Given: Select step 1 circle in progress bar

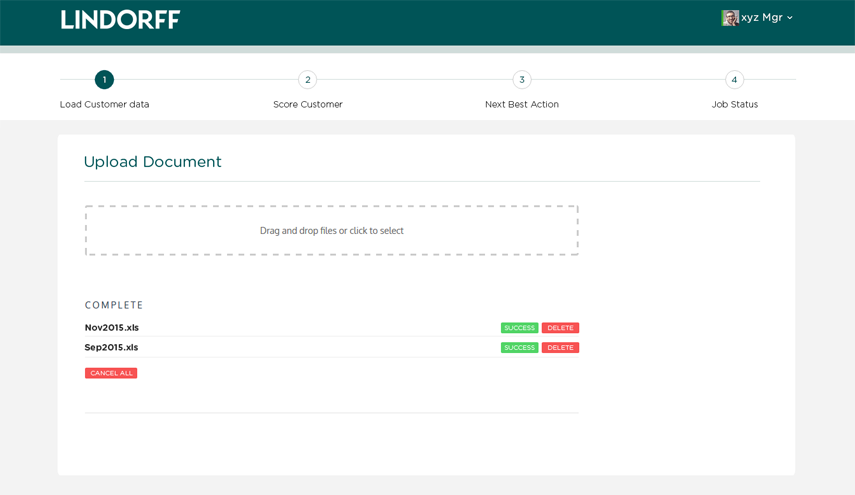Looking at the screenshot, I should (x=104, y=80).
